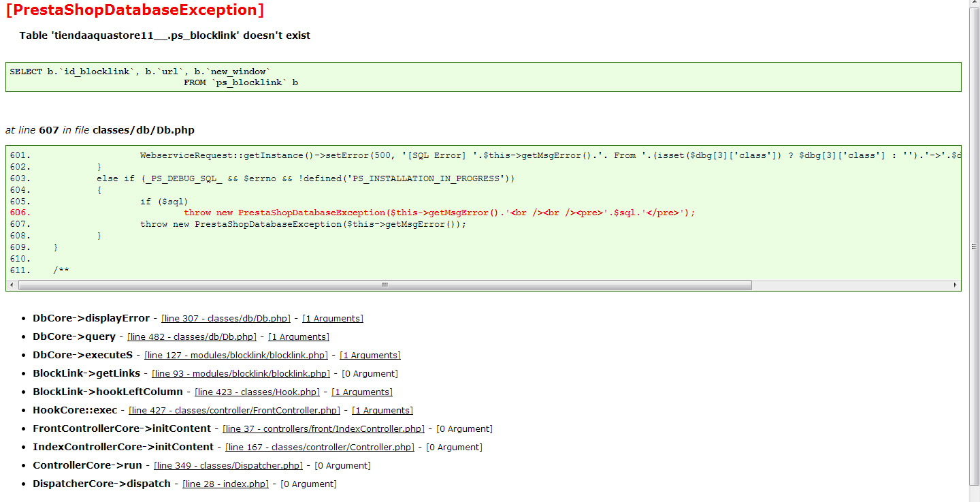The height and width of the screenshot is (502, 980).
Task: Show the 1 Arguments for HookCore::exec
Action: coord(382,411)
